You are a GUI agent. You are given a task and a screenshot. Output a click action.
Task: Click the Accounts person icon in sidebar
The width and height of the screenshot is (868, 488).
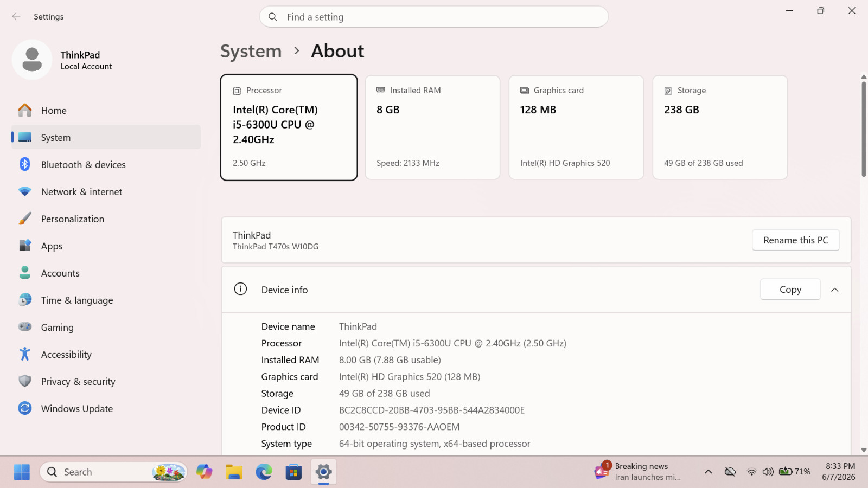(25, 273)
